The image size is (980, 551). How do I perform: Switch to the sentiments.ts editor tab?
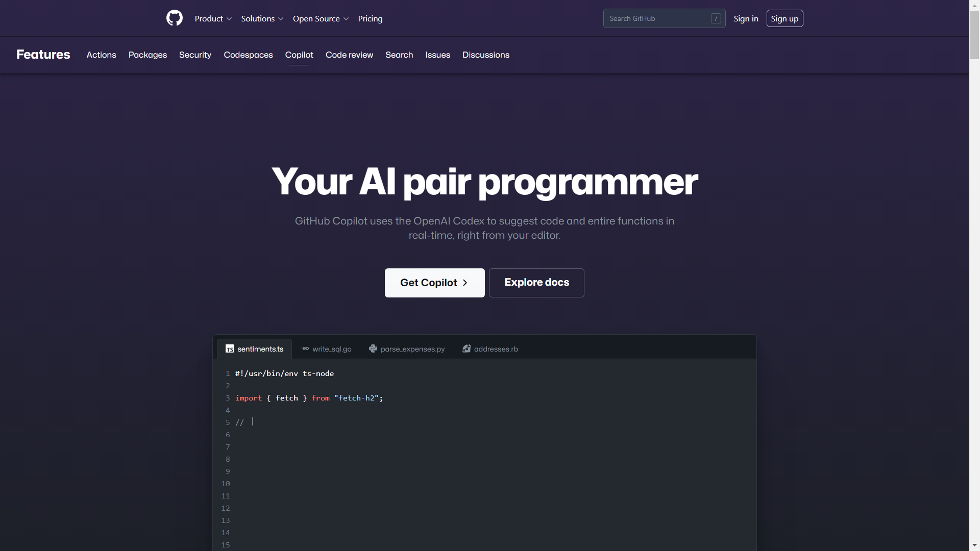[254, 349]
